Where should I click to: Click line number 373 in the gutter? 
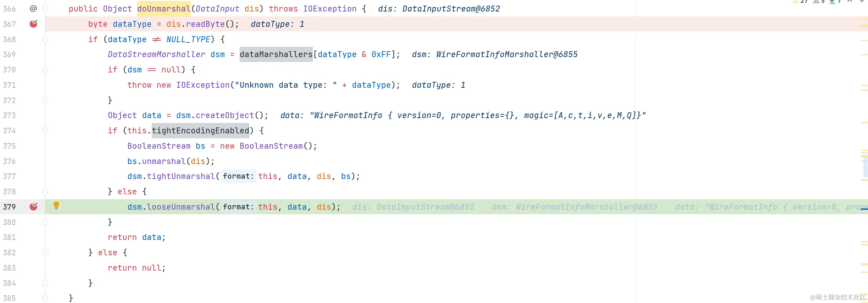coord(9,115)
